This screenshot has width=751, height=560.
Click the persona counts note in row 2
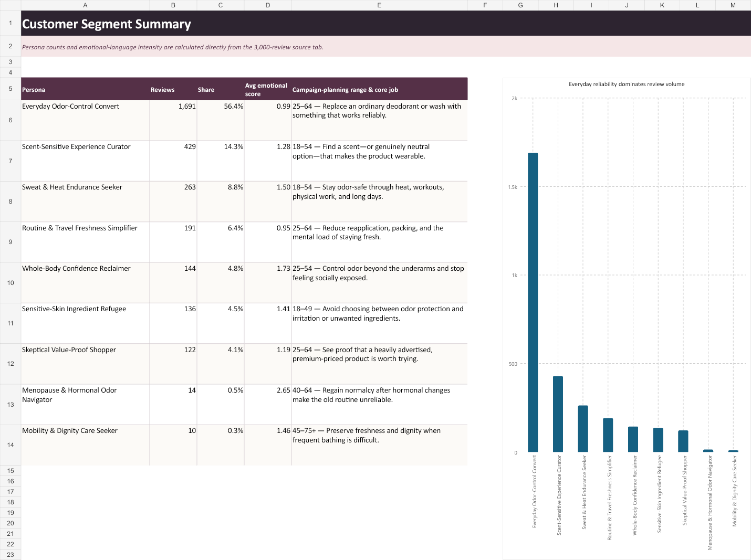(x=173, y=47)
